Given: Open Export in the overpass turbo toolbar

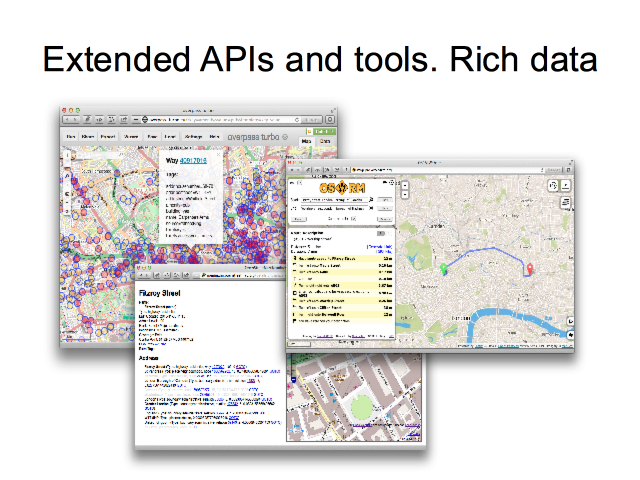Looking at the screenshot, I should [x=108, y=137].
